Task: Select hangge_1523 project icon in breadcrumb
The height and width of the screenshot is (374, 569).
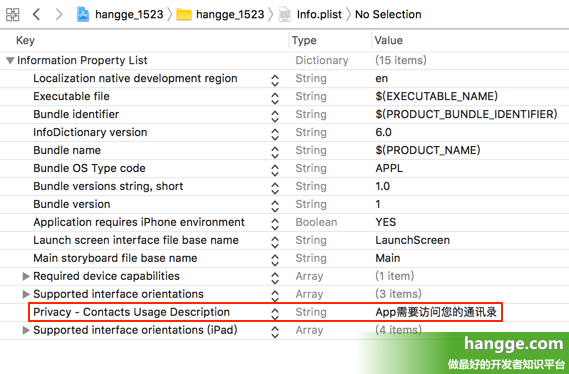Action: [x=83, y=15]
